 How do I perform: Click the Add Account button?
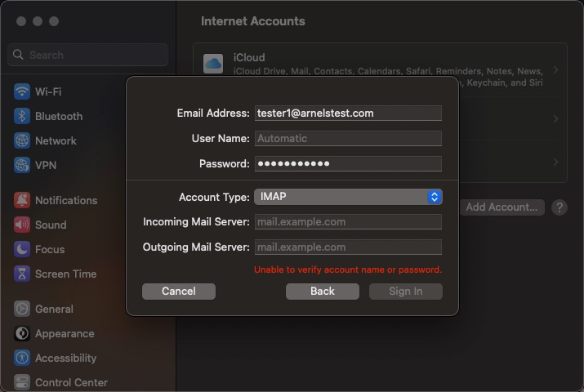coord(501,207)
